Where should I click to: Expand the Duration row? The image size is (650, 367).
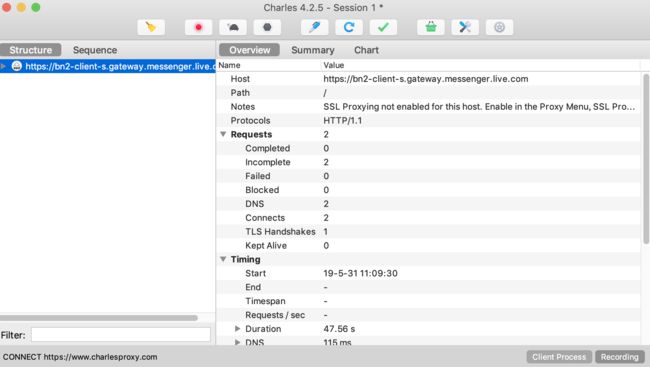click(238, 329)
